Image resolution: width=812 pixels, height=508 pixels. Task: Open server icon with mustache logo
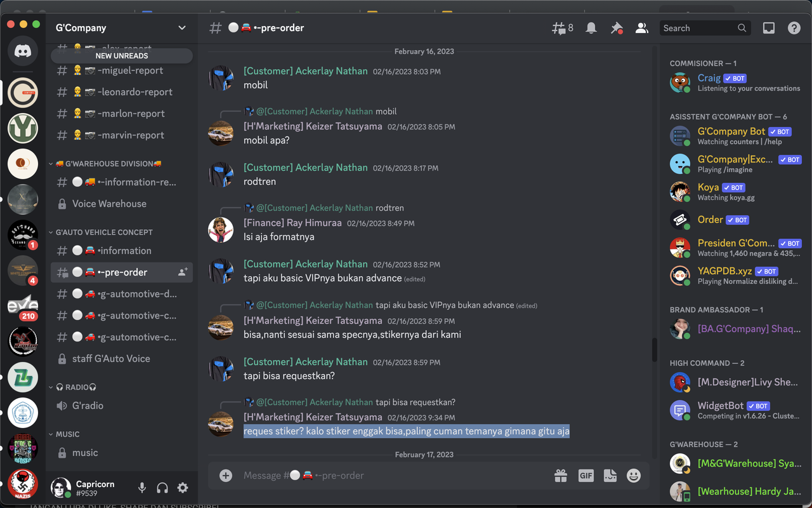(x=23, y=236)
